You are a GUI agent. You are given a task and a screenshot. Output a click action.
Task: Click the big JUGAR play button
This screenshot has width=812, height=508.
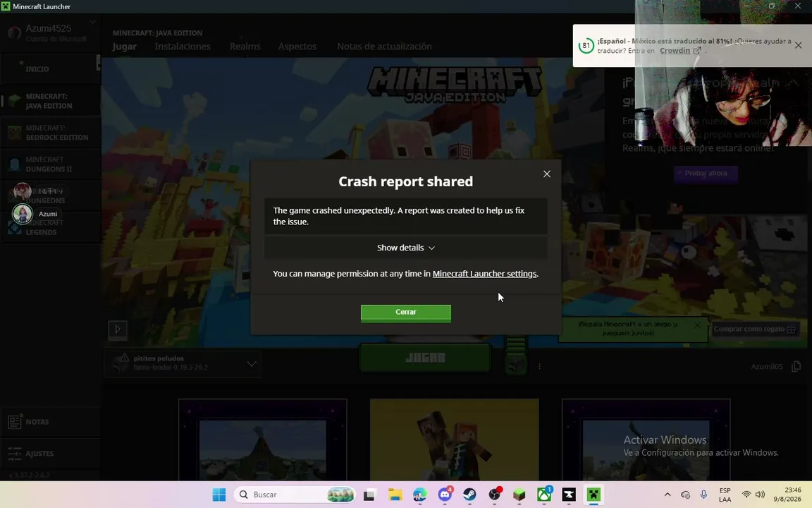[424, 358]
